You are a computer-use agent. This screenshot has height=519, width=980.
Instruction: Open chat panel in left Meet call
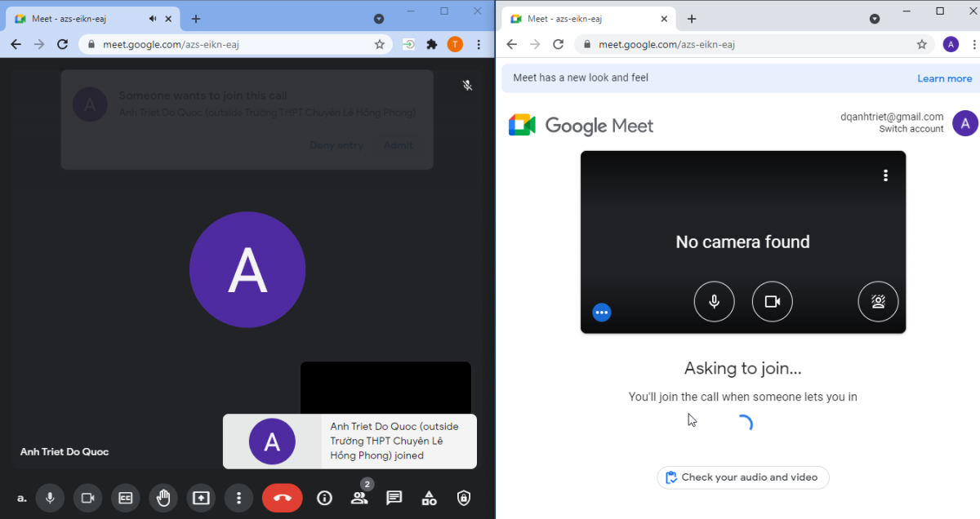pos(394,498)
